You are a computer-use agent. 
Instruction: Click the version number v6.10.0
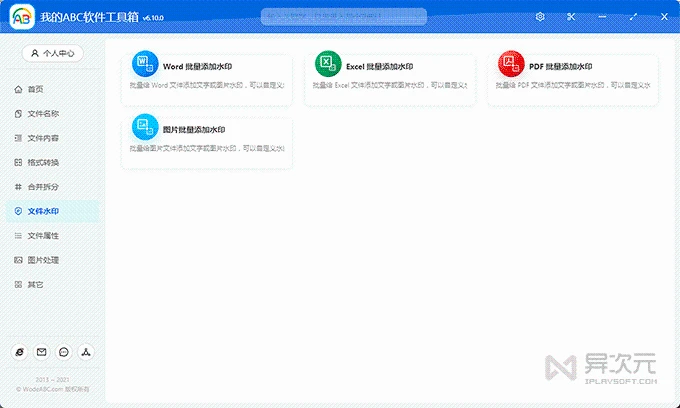coord(153,18)
